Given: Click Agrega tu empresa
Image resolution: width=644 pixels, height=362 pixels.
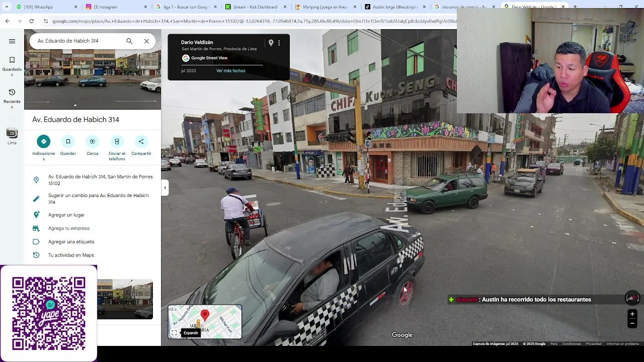Looking at the screenshot, I should (93, 228).
